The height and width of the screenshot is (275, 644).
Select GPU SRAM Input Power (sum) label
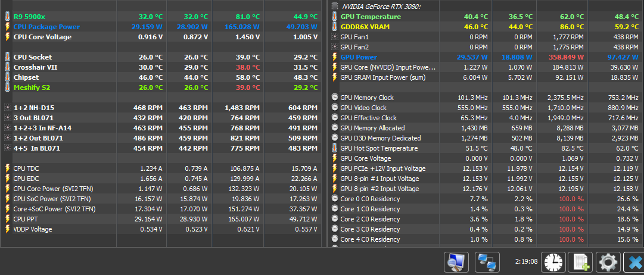[x=383, y=77]
